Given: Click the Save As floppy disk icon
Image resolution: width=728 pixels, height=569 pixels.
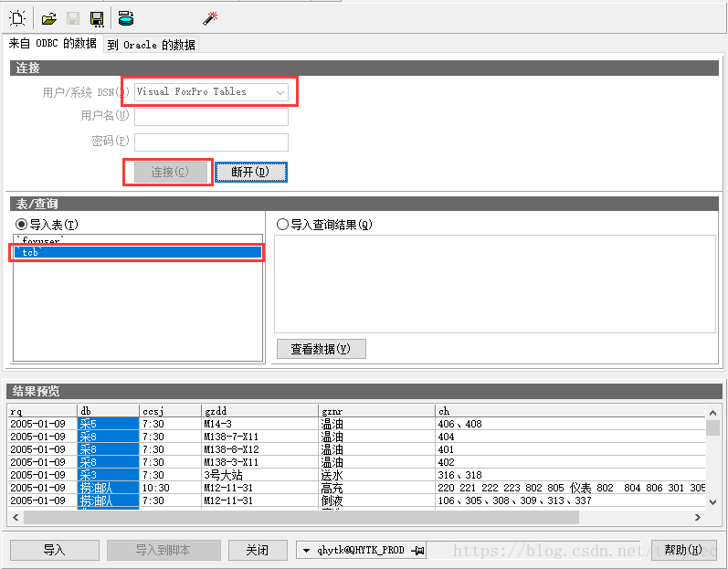Looking at the screenshot, I should pyautogui.click(x=97, y=18).
